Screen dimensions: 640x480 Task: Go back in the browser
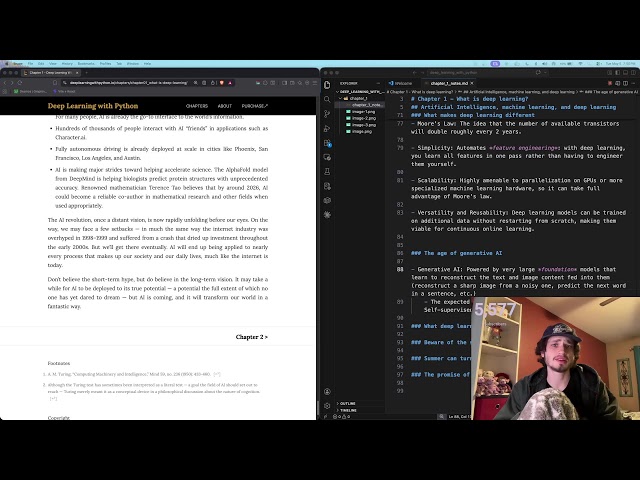(x=5, y=83)
